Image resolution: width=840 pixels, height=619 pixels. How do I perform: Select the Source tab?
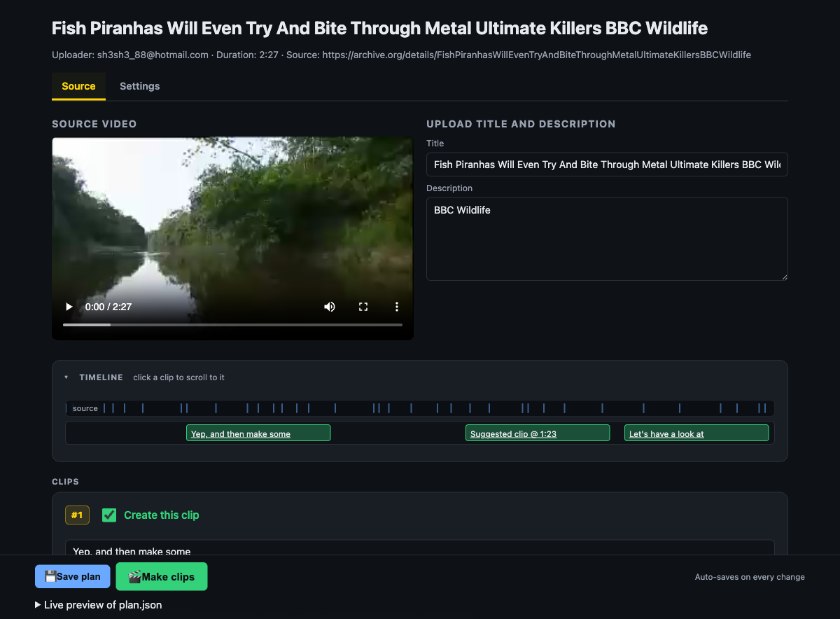click(x=78, y=86)
